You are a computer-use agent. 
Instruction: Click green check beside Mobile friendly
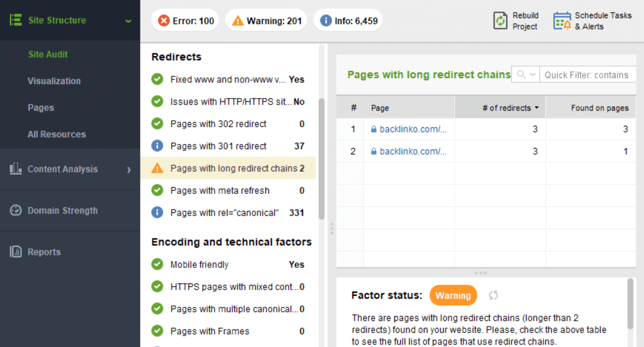coord(157,265)
